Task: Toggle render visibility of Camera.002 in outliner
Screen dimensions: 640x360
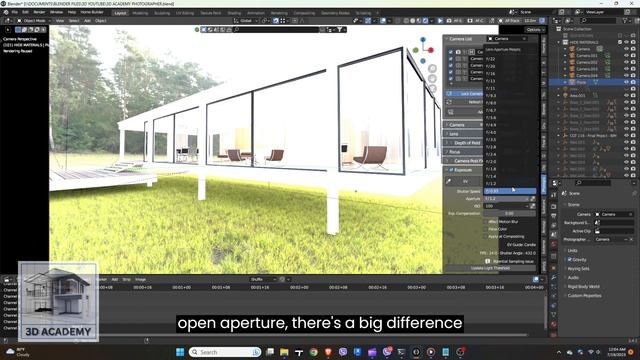Action: pyautogui.click(x=633, y=62)
